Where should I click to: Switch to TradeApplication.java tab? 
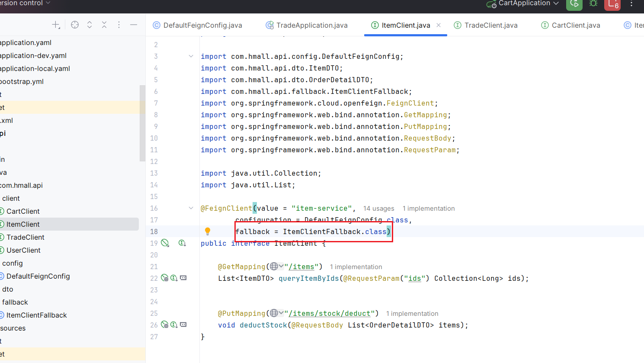pos(307,25)
